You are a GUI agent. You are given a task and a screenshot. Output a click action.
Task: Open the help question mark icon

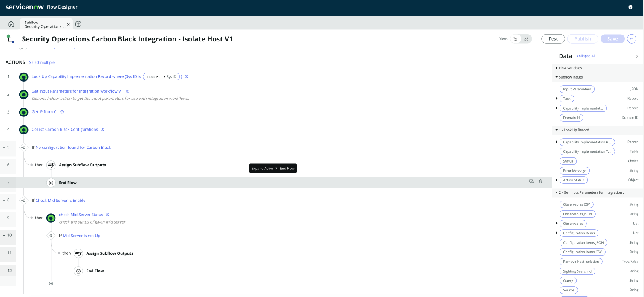[x=630, y=7]
